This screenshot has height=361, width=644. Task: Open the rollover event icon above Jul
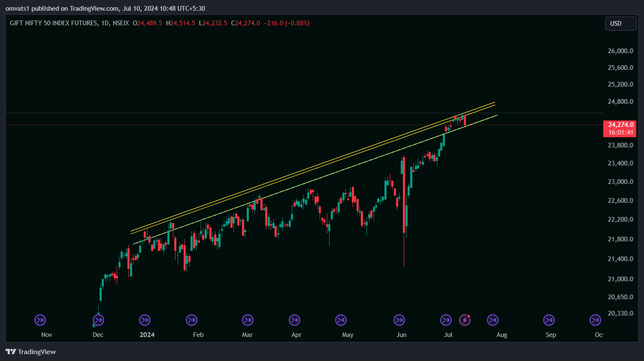[446, 320]
